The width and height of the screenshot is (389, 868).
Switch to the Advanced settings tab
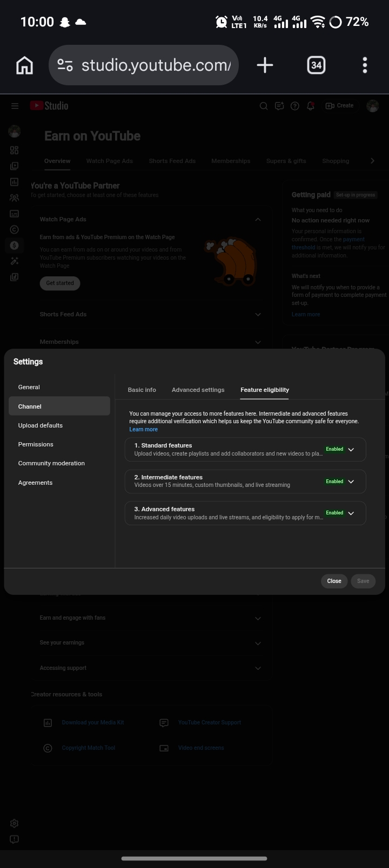click(198, 390)
